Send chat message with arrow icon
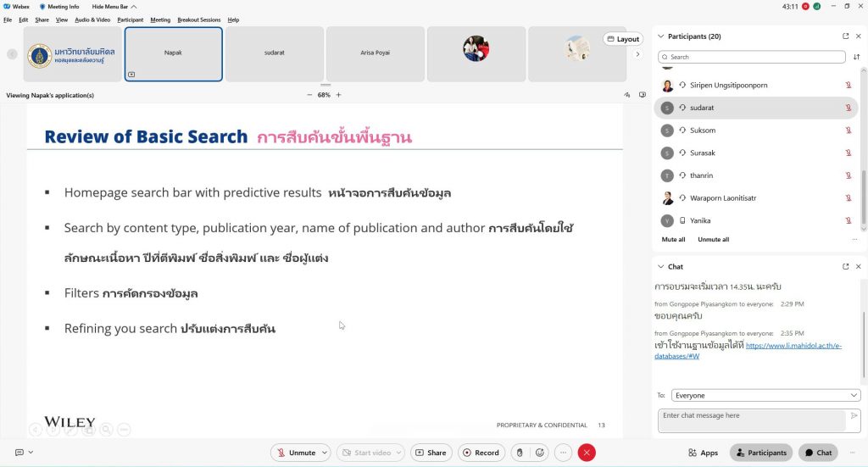 pyautogui.click(x=854, y=416)
